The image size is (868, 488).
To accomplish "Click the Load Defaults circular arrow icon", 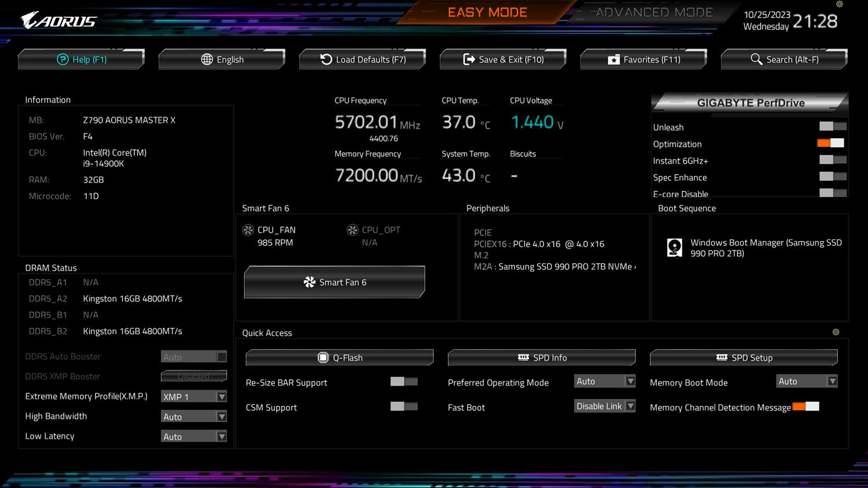I will tap(326, 60).
